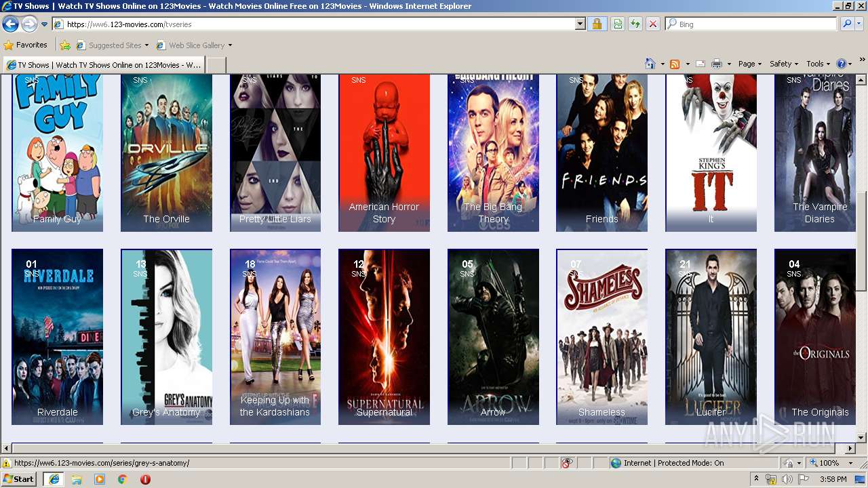
Task: Click vertical scrollbar down arrow
Action: (861, 437)
